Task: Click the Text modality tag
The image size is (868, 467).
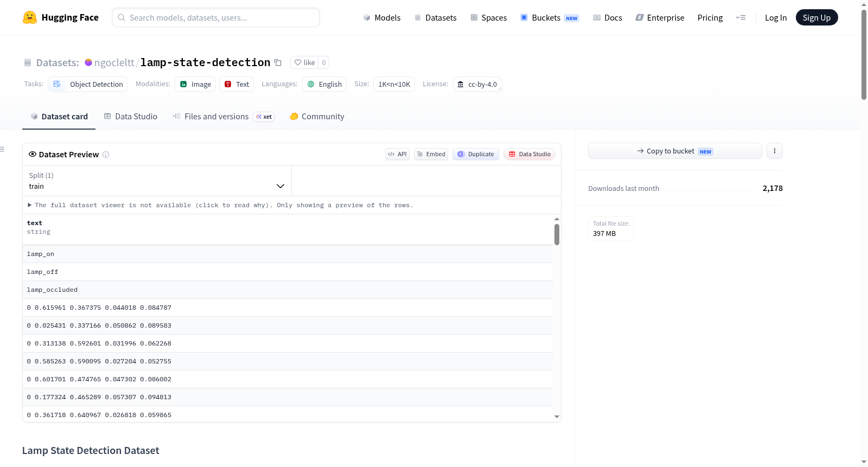Action: click(x=237, y=84)
